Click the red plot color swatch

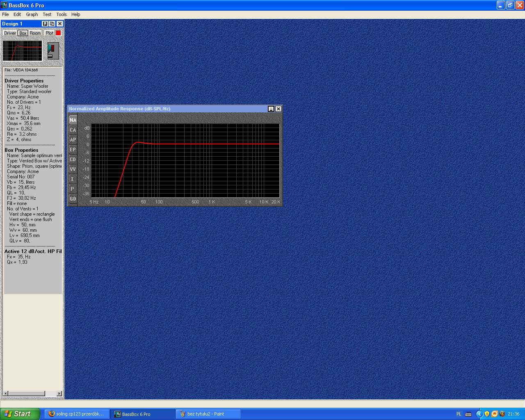[x=58, y=33]
